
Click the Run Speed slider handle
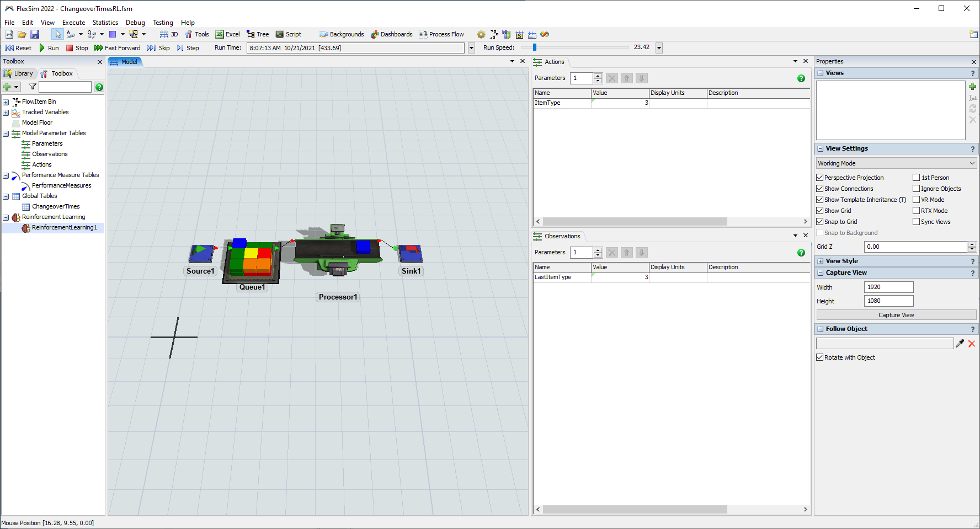534,47
